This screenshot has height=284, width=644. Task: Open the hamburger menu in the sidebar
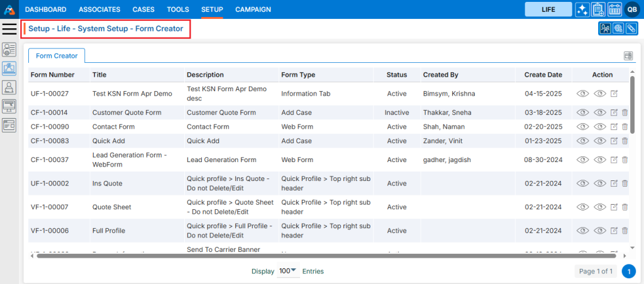pyautogui.click(x=9, y=28)
